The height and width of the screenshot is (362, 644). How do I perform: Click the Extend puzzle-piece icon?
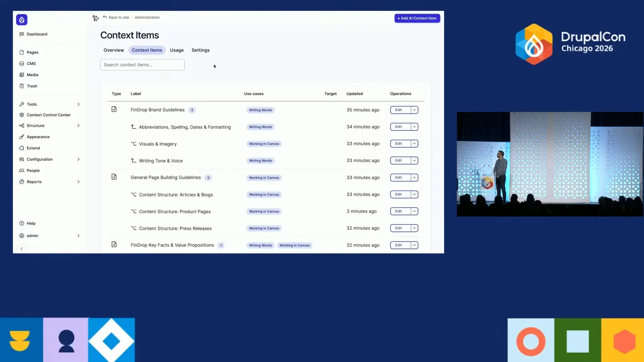[22, 148]
